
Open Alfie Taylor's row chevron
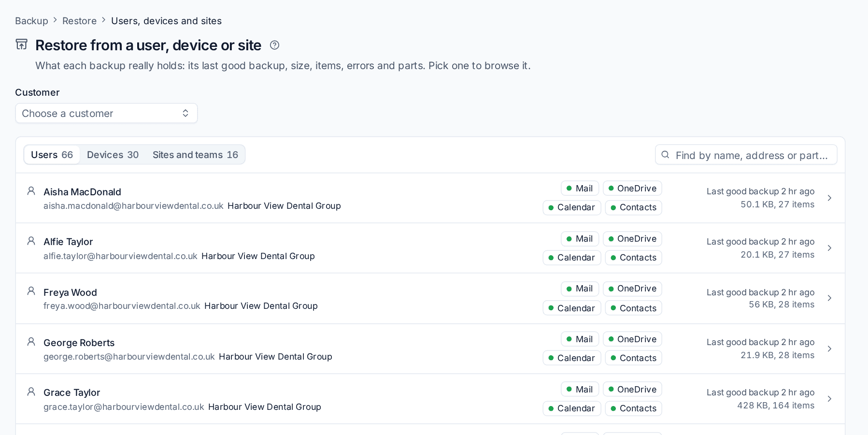pos(829,248)
